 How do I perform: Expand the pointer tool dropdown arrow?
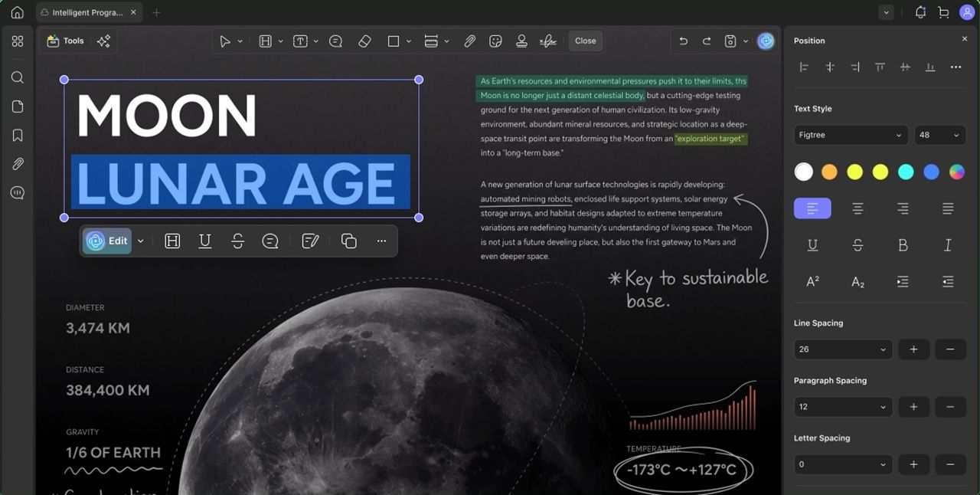[240, 41]
